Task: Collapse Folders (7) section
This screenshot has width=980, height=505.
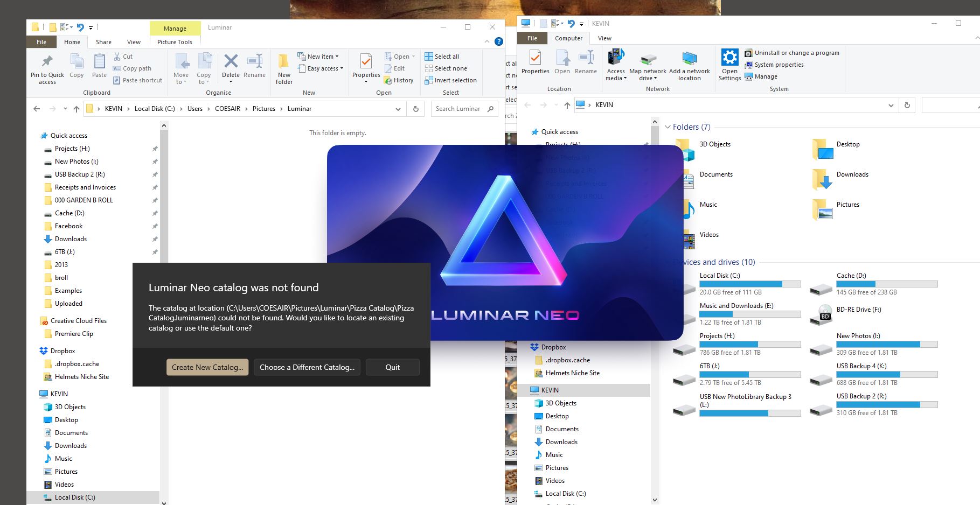Action: click(668, 127)
